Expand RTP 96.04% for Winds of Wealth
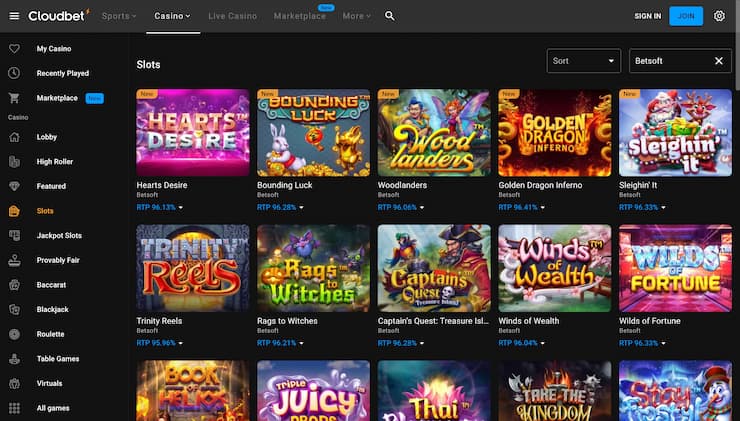The height and width of the screenshot is (421, 740). pyautogui.click(x=521, y=343)
